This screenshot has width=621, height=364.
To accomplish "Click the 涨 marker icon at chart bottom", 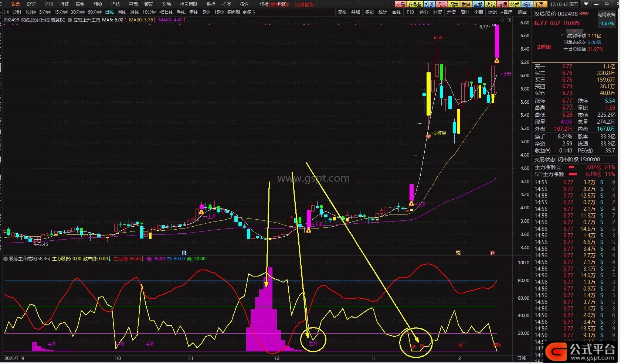I will point(492,253).
